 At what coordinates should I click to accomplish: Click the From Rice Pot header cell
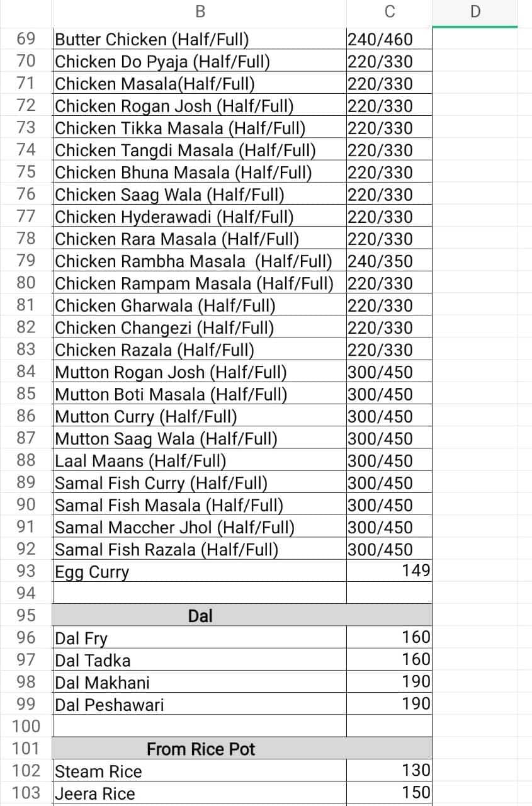199,749
